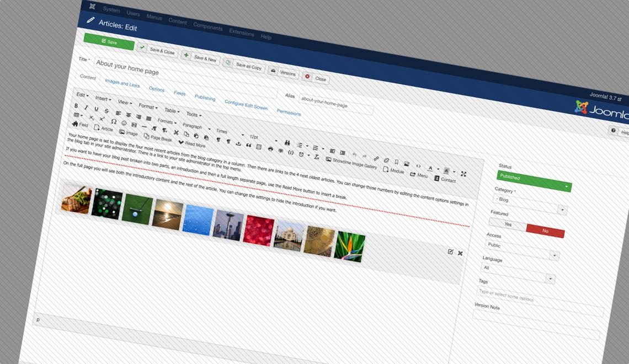Viewport: 629px width, 364px height.
Task: Open the table insert dropdown icon
Action: [x=77, y=115]
